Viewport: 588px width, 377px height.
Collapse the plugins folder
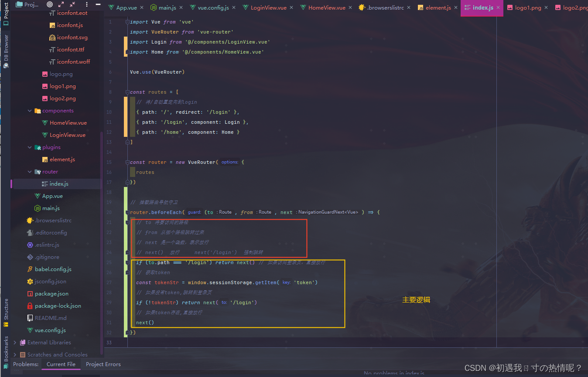point(30,147)
